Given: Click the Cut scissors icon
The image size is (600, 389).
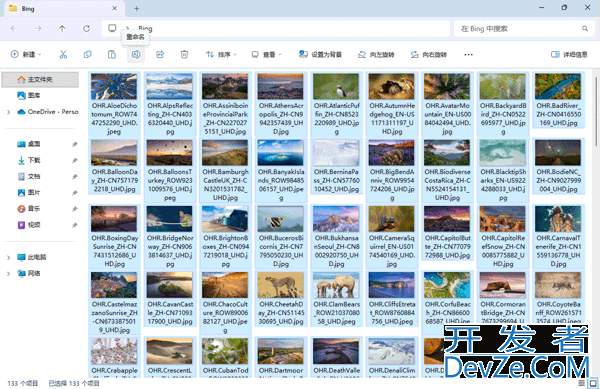Looking at the screenshot, I should (63, 55).
